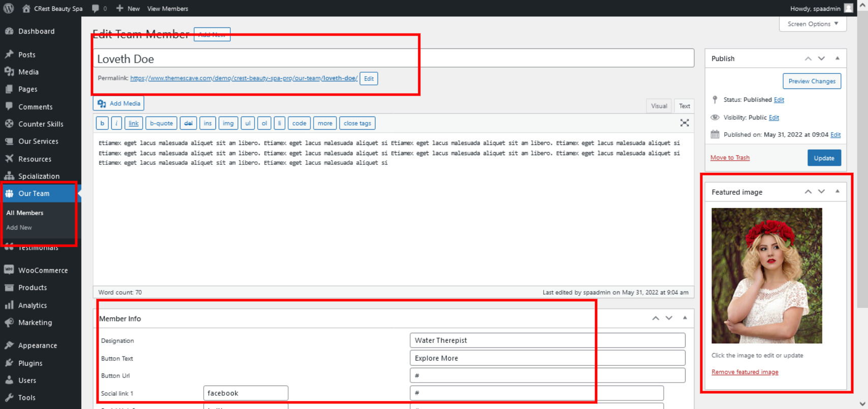Click the Pages icon in sidebar

[x=9, y=89]
